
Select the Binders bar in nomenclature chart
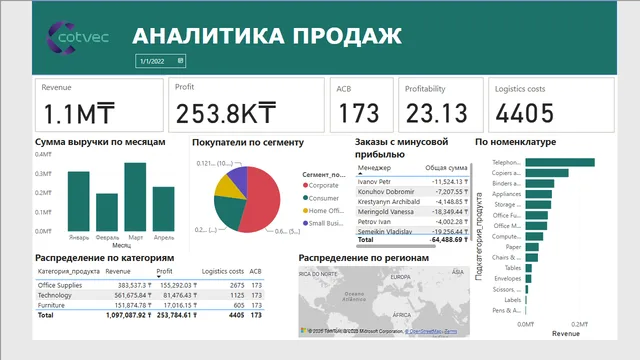tap(540, 184)
